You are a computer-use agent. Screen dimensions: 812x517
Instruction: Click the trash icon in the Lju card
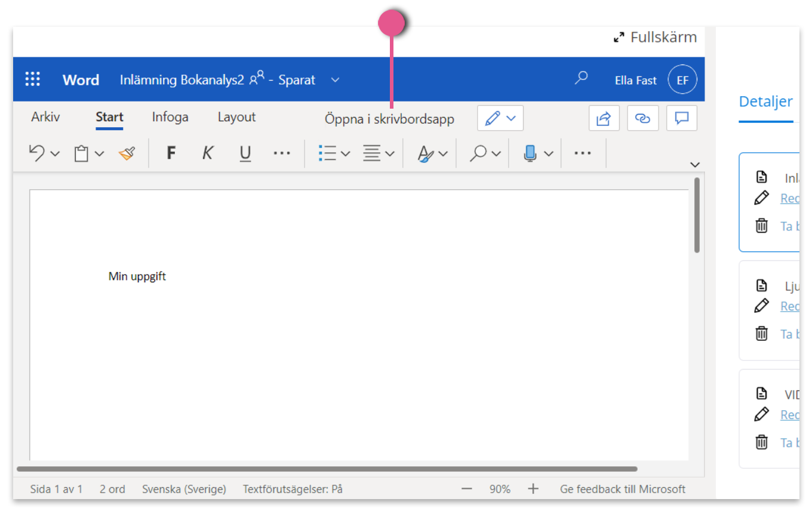point(761,333)
